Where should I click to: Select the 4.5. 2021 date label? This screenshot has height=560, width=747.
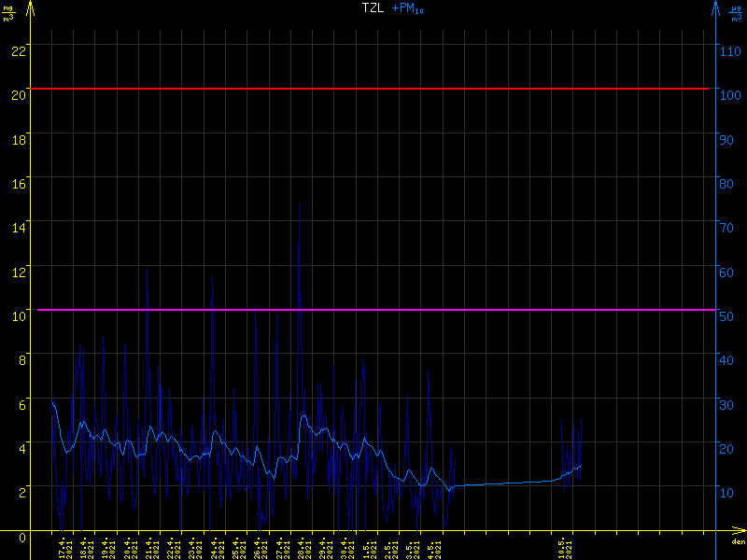pos(432,548)
